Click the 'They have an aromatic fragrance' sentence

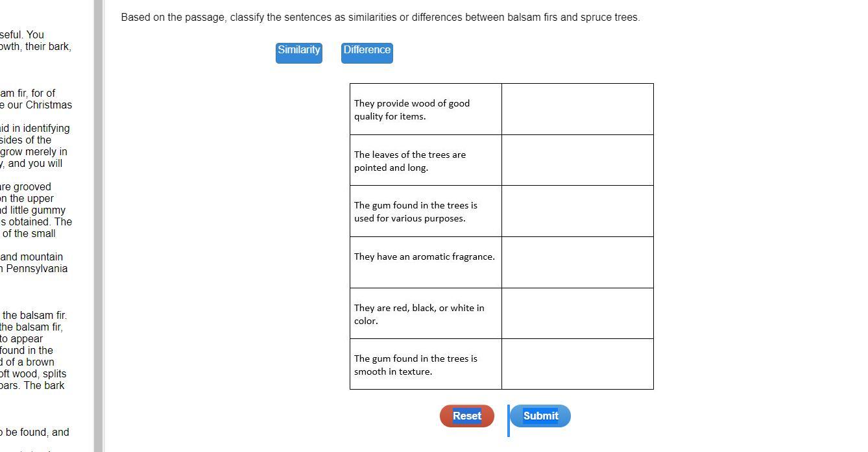coord(424,257)
